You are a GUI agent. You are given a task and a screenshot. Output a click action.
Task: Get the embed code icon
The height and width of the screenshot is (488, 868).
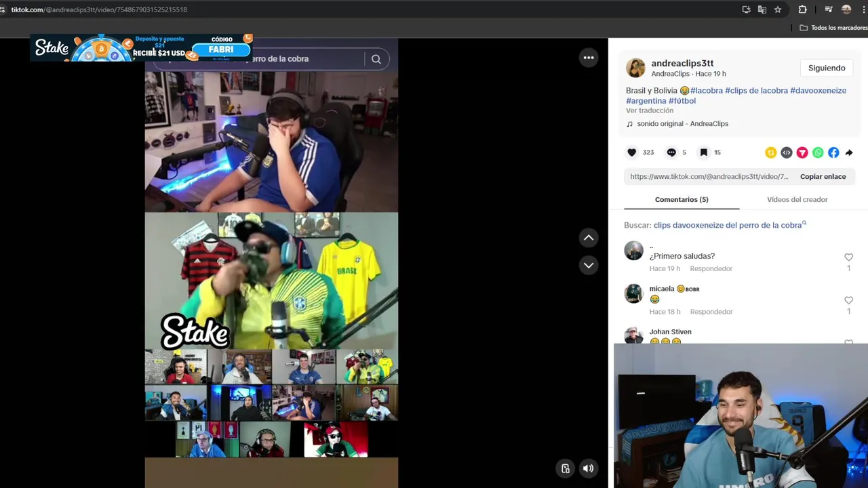786,152
